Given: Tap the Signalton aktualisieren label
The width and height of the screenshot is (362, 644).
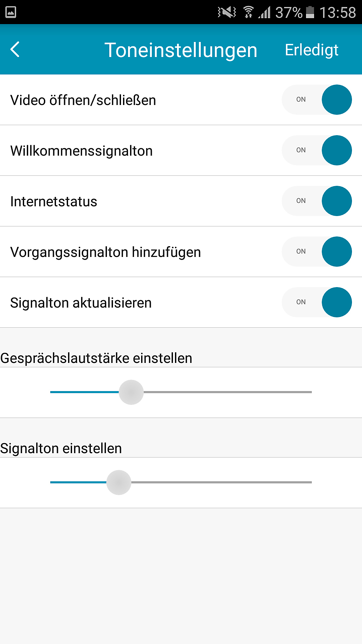Looking at the screenshot, I should (x=81, y=303).
